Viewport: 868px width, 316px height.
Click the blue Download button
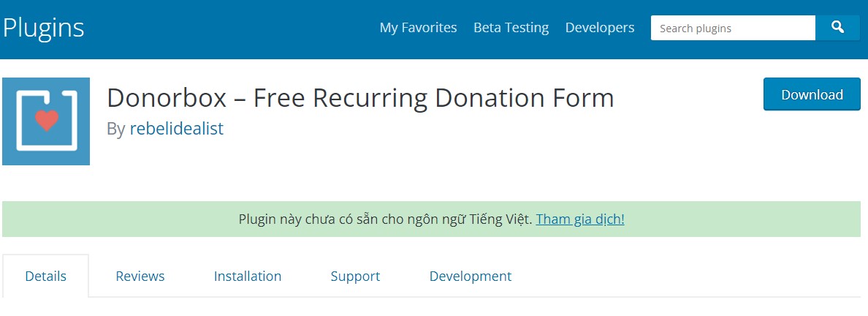[812, 94]
